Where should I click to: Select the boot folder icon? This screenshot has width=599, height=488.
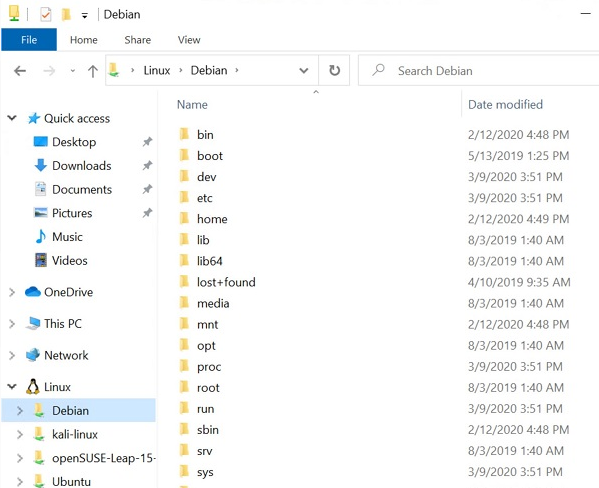(x=184, y=155)
